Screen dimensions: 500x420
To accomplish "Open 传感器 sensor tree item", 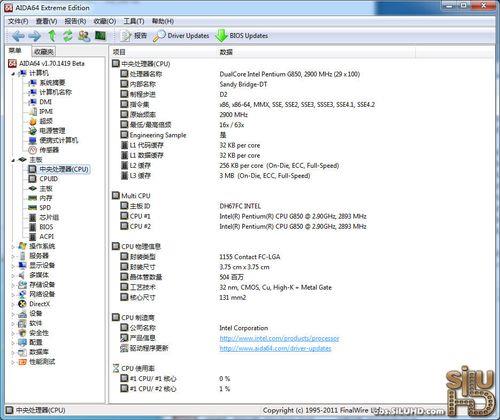I will pyautogui.click(x=44, y=150).
